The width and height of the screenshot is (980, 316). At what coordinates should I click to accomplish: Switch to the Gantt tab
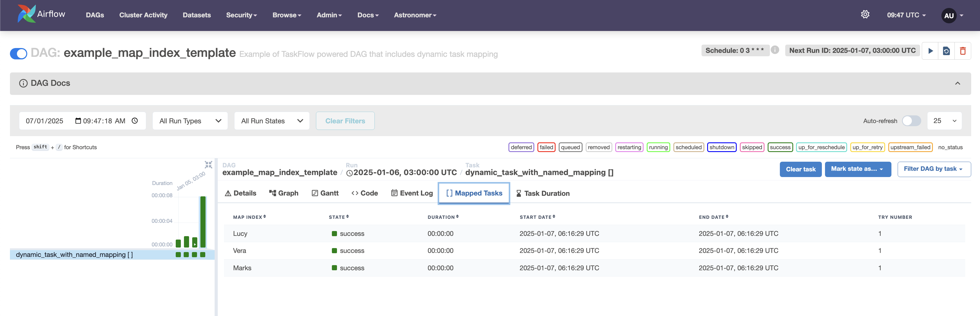coord(325,194)
